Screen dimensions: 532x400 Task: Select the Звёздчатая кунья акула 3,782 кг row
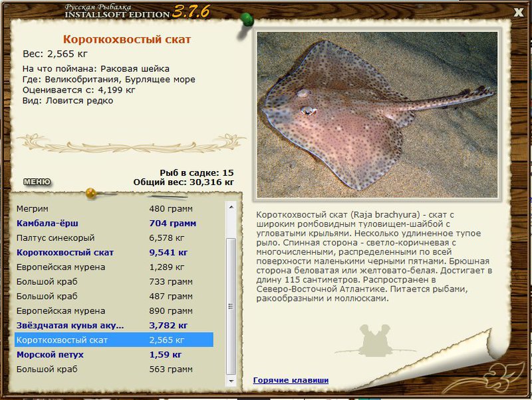point(114,325)
